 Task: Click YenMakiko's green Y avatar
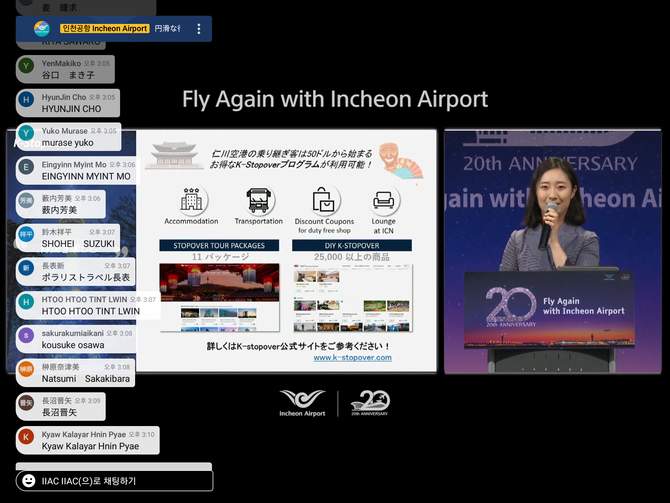pos(27,67)
